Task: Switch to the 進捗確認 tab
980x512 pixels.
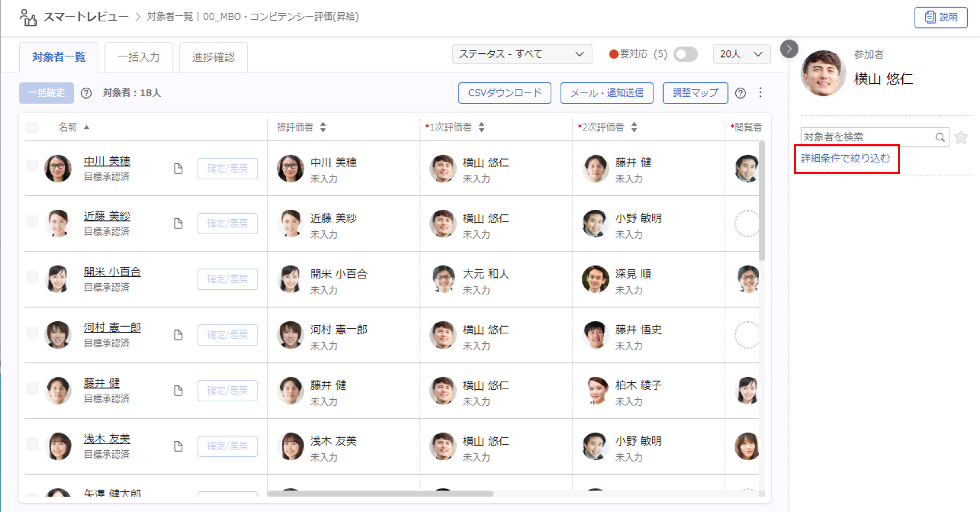Action: [x=213, y=57]
